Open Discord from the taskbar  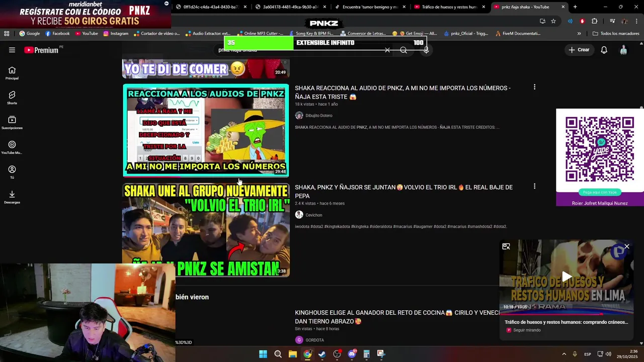point(352,354)
